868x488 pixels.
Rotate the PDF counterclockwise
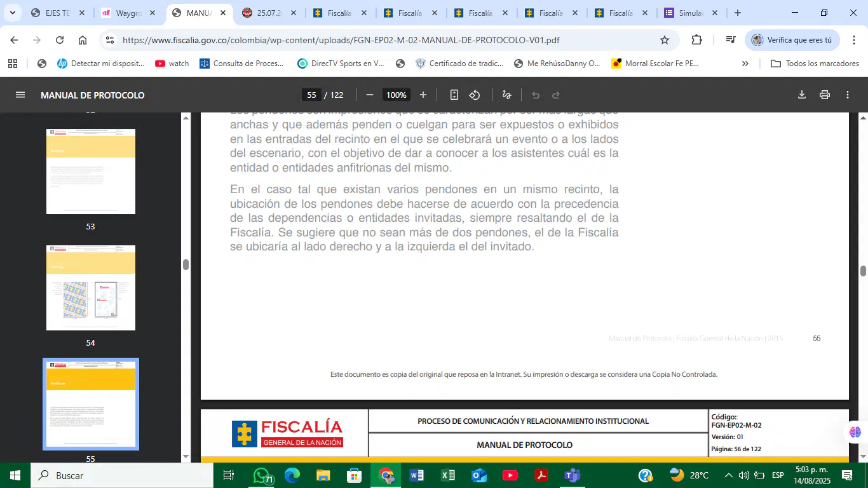pos(475,95)
